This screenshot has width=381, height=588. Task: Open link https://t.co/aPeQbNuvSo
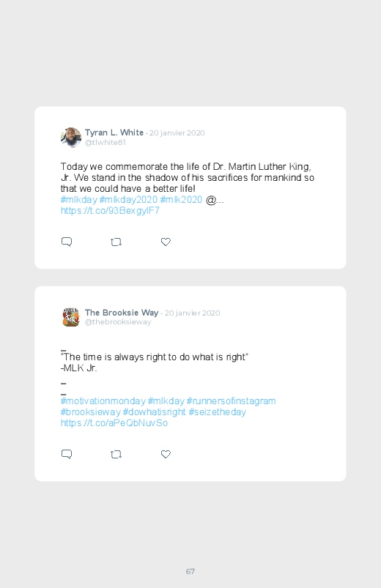click(x=114, y=423)
